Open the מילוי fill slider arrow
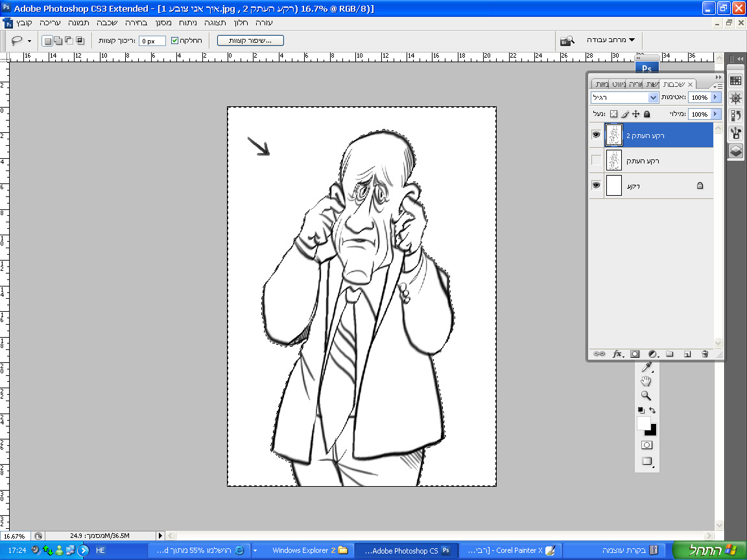Viewport: 747px width, 560px height. [x=716, y=114]
